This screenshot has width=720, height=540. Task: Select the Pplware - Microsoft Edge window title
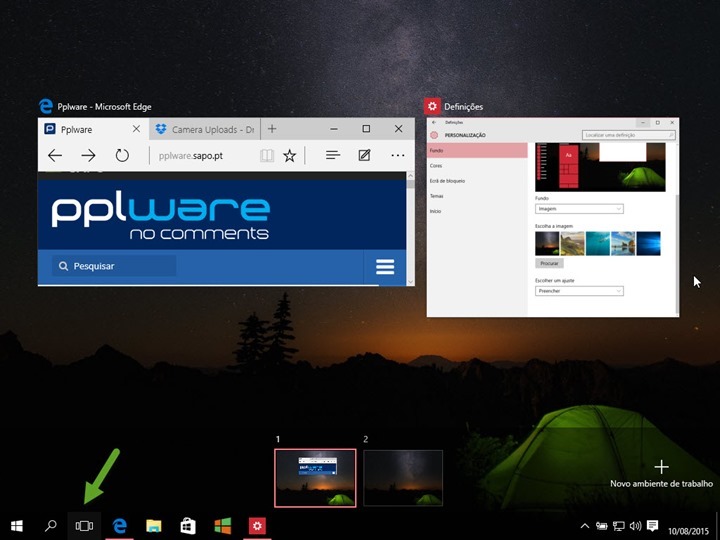coord(104,107)
